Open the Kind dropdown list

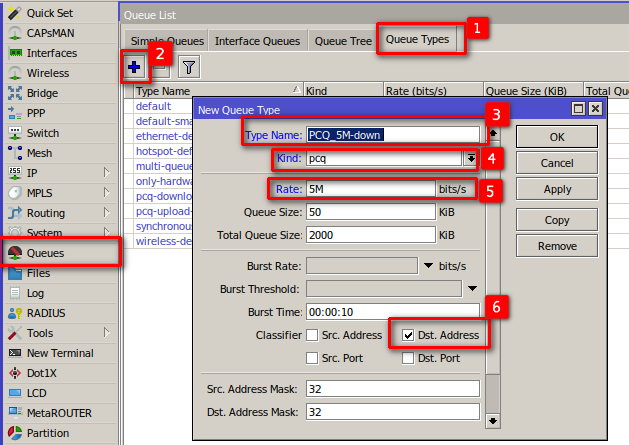[x=470, y=159]
